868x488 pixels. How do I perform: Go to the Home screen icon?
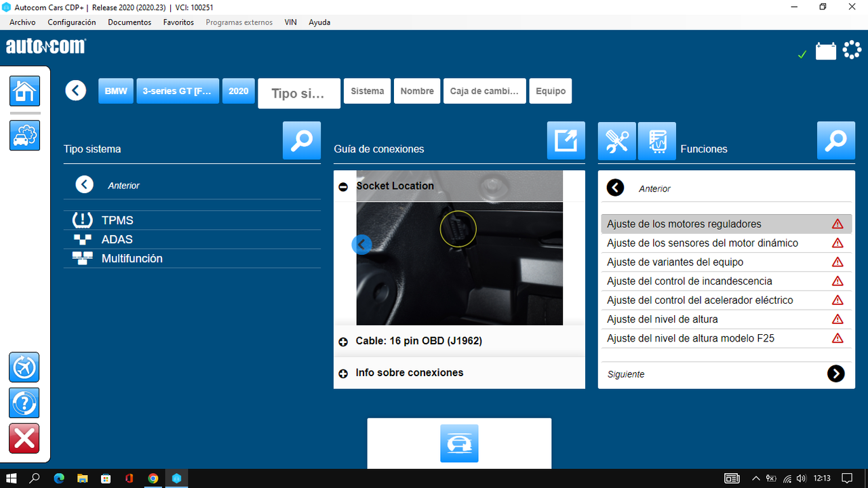pyautogui.click(x=24, y=90)
